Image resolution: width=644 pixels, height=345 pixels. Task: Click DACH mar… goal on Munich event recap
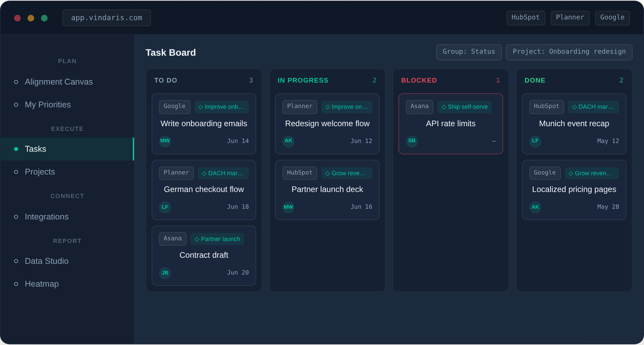(x=594, y=107)
